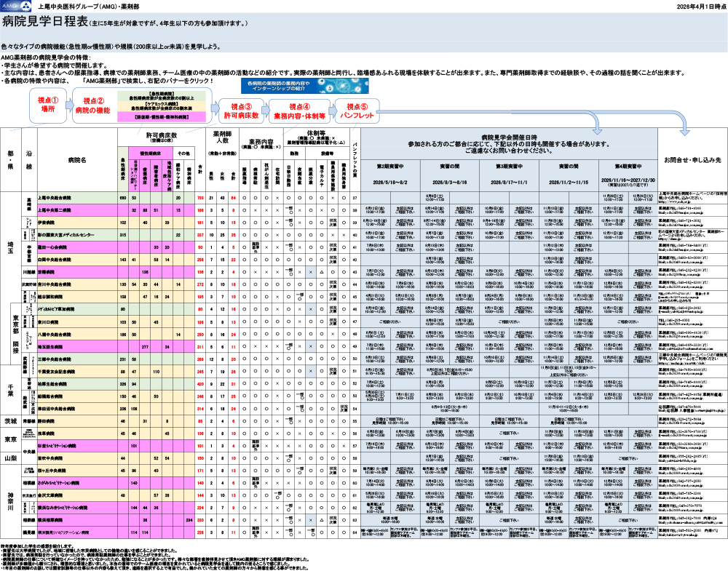The height and width of the screenshot is (571, 728).
Task: Click the 視点⑤ パンフレット step box
Action: pos(353,111)
